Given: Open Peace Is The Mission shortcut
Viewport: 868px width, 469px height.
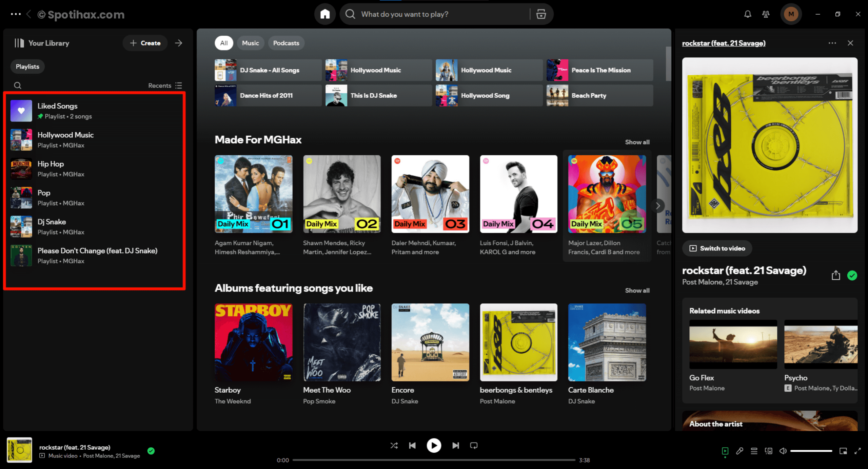Looking at the screenshot, I should click(x=599, y=70).
